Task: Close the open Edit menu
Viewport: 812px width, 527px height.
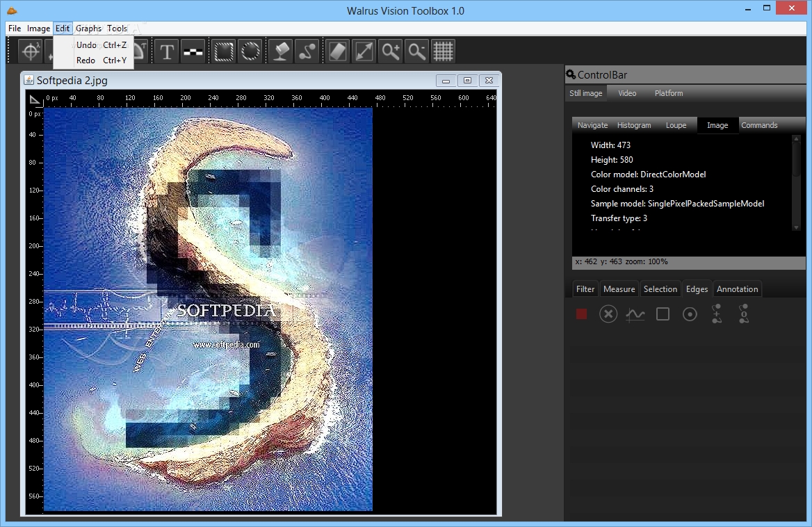Action: click(x=63, y=29)
